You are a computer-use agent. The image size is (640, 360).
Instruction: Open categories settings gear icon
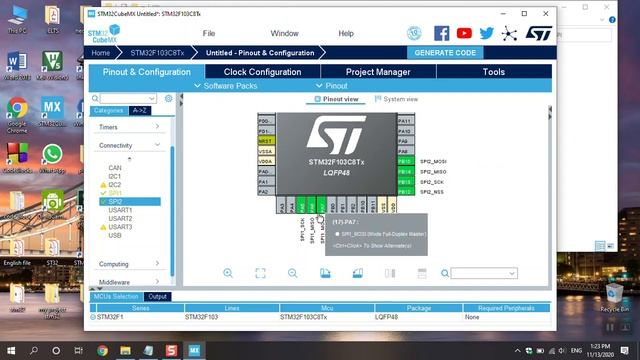[169, 98]
